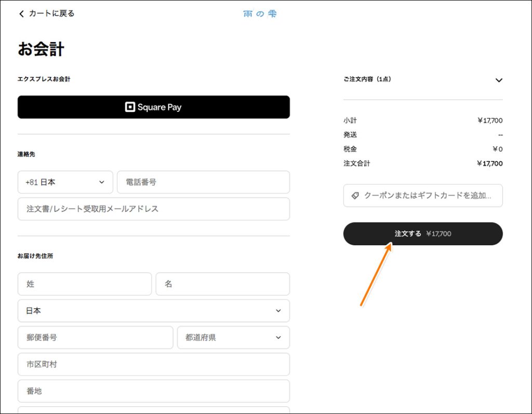Open the 日本 country selection dropdown
Viewport: 532px width, 414px height.
[153, 310]
